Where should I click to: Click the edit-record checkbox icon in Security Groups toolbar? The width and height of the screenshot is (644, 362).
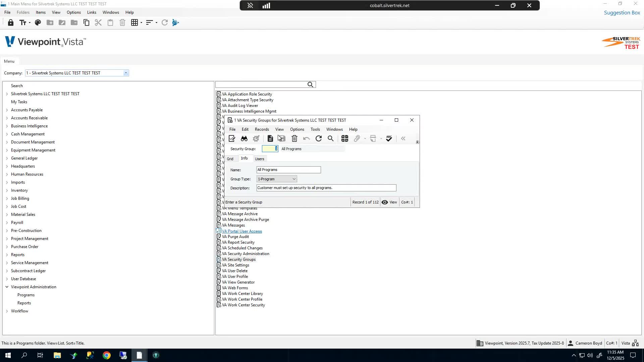[x=232, y=139]
